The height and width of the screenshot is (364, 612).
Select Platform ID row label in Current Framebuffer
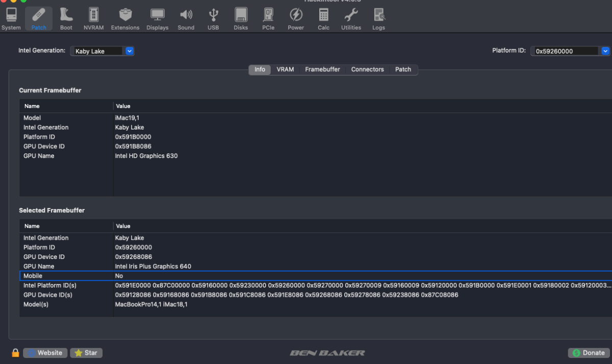click(x=39, y=137)
